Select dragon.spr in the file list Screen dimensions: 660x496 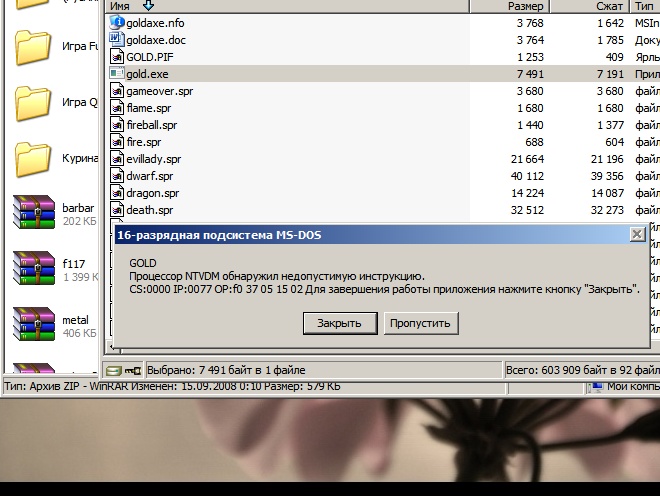click(152, 193)
